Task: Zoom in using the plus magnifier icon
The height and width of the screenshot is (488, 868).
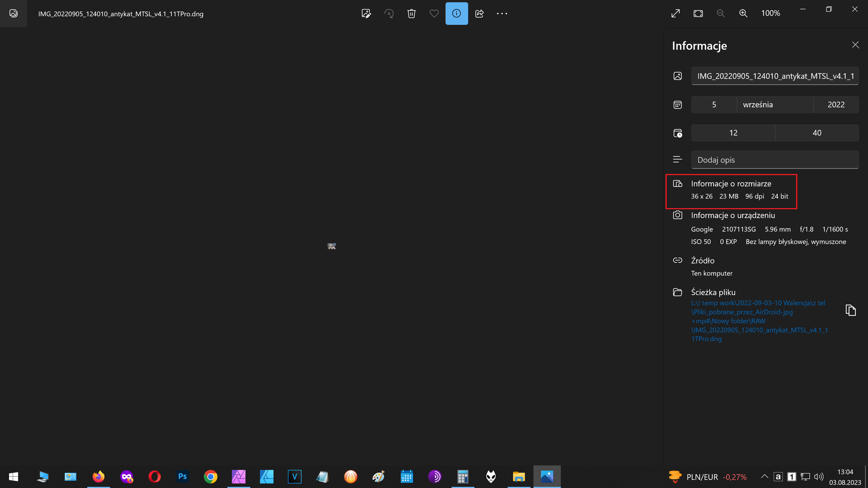Action: click(743, 14)
